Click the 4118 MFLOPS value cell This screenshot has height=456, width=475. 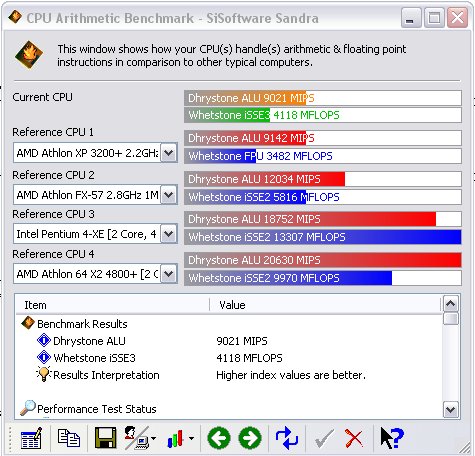tap(249, 358)
